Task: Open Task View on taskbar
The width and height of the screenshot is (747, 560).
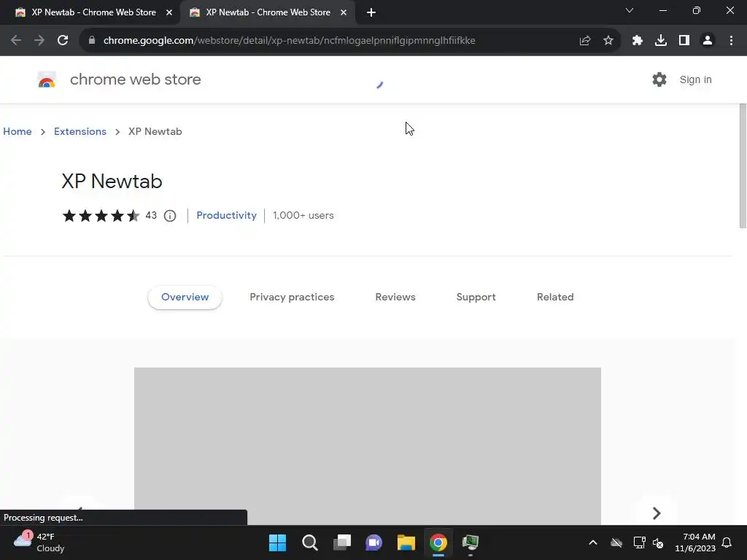Action: click(342, 542)
